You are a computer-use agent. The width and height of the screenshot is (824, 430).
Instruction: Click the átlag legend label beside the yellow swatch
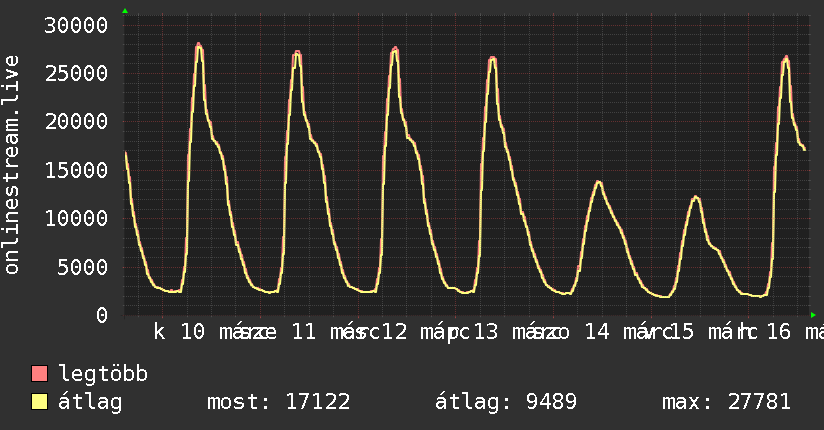point(90,403)
